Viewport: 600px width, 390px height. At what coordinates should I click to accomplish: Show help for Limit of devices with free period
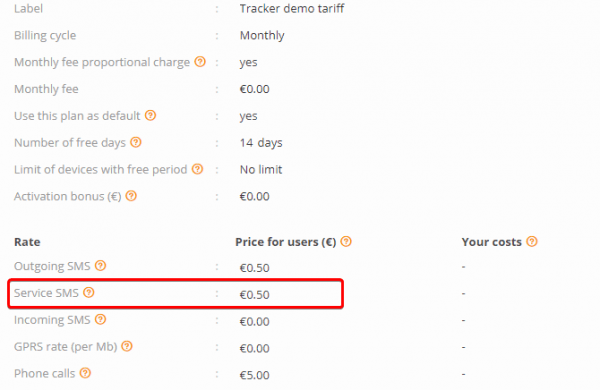tap(197, 169)
